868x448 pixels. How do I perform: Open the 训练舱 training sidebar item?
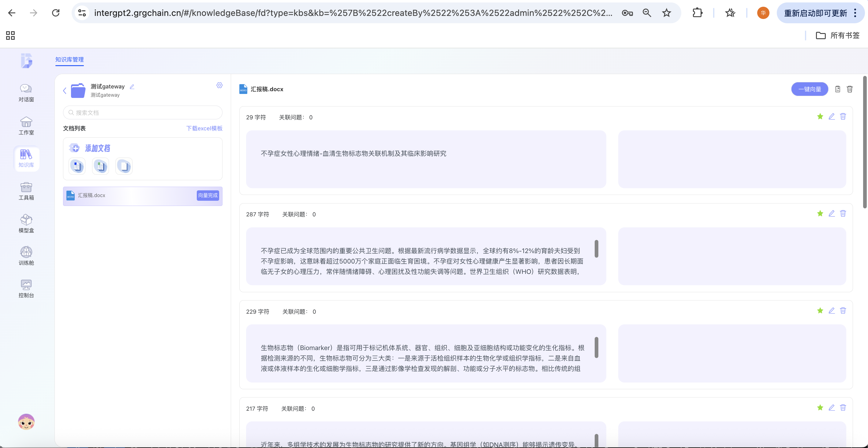coord(26,256)
